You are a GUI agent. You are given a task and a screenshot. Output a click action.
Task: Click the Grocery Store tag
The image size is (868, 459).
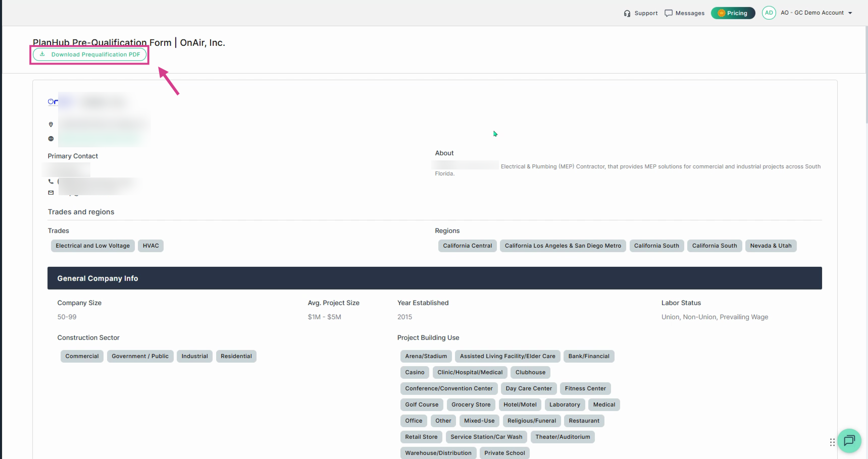[x=471, y=405]
